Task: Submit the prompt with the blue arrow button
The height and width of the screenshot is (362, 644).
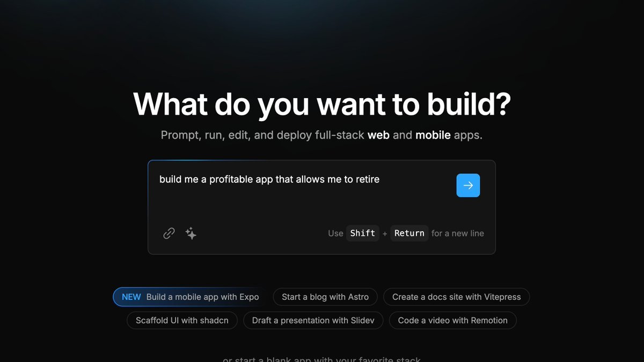Action: click(468, 186)
